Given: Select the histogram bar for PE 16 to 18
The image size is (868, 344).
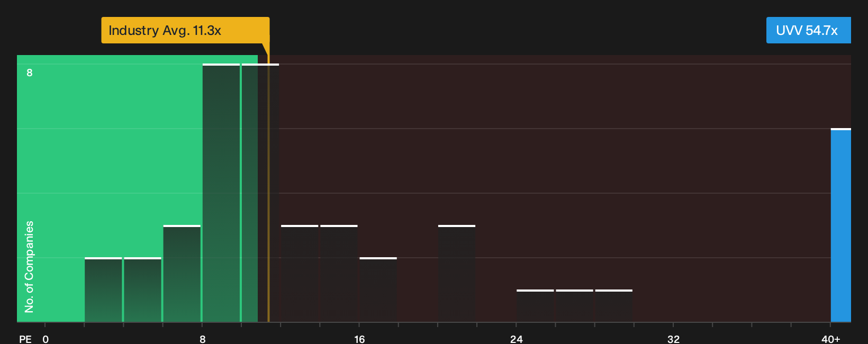Looking at the screenshot, I should 378,289.
